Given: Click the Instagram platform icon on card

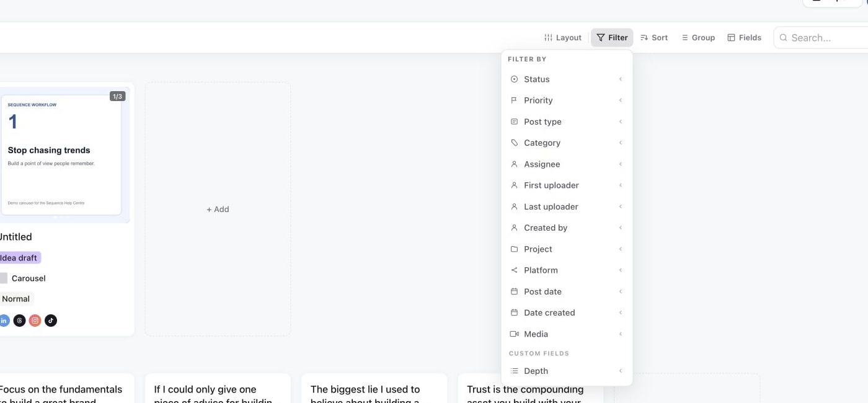Looking at the screenshot, I should [35, 321].
